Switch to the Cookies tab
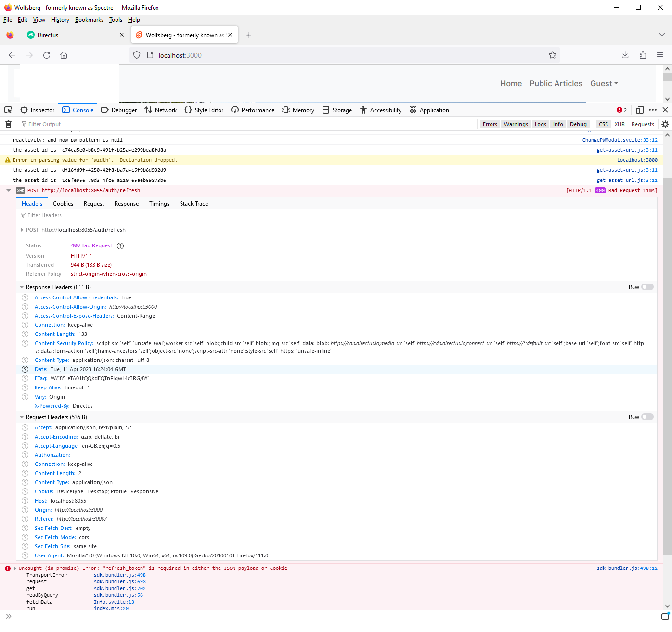The height and width of the screenshot is (632, 672). [x=63, y=203]
